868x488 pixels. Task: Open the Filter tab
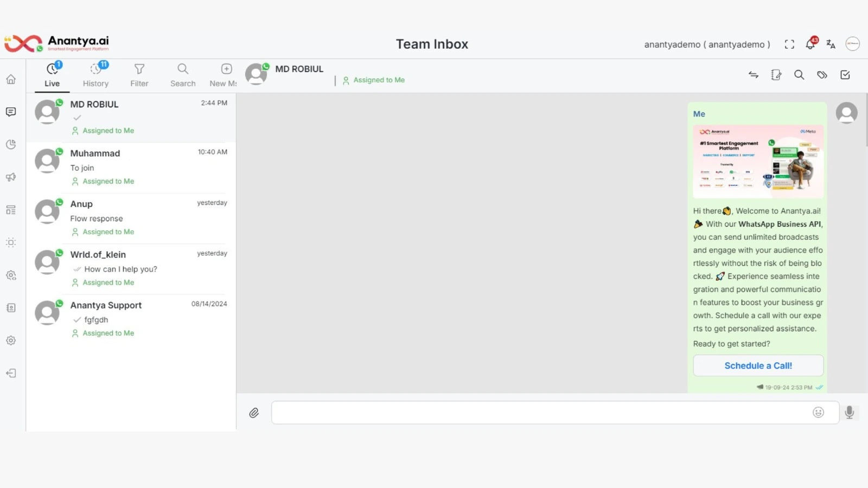click(139, 76)
